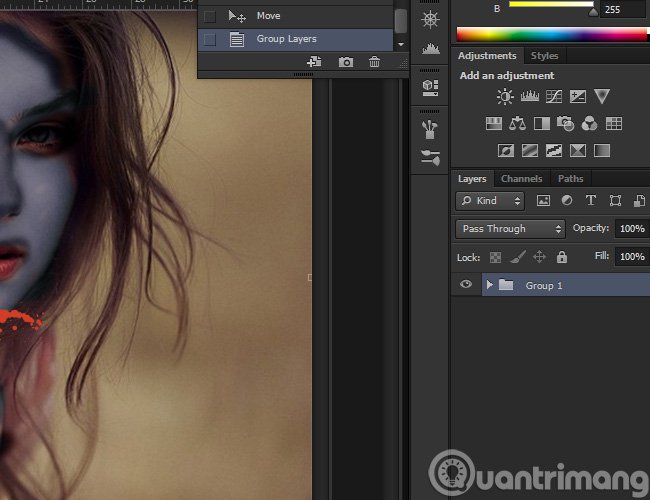Filter layers by smart objects

639,201
